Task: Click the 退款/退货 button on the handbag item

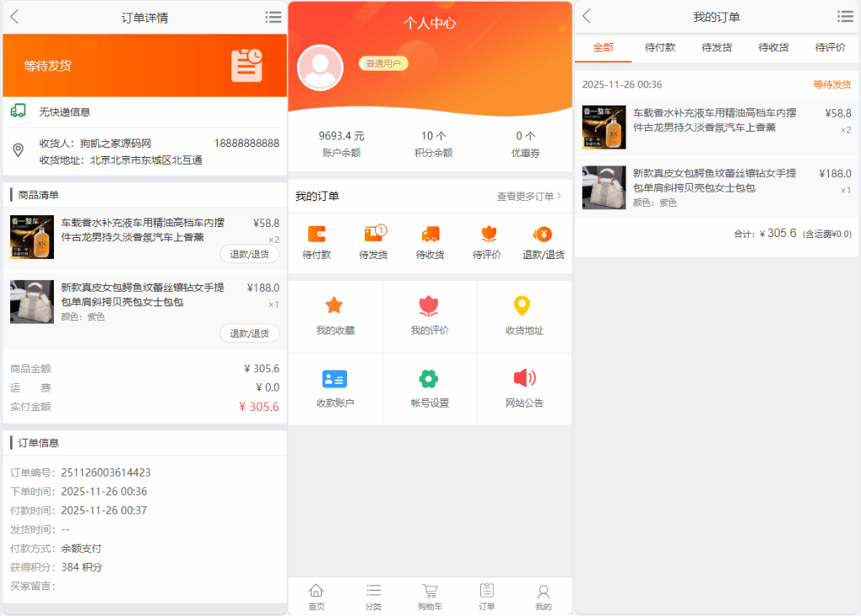Action: [250, 332]
